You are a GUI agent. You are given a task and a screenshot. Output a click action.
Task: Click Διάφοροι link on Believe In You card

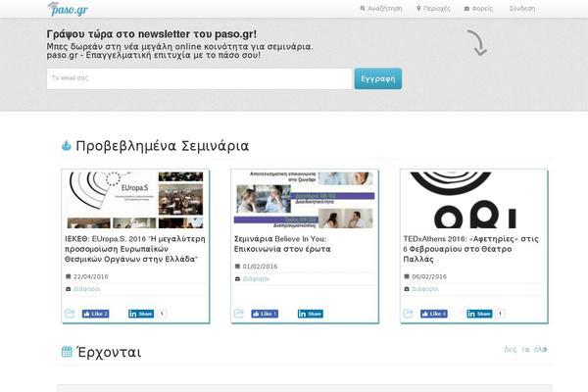coord(256,278)
